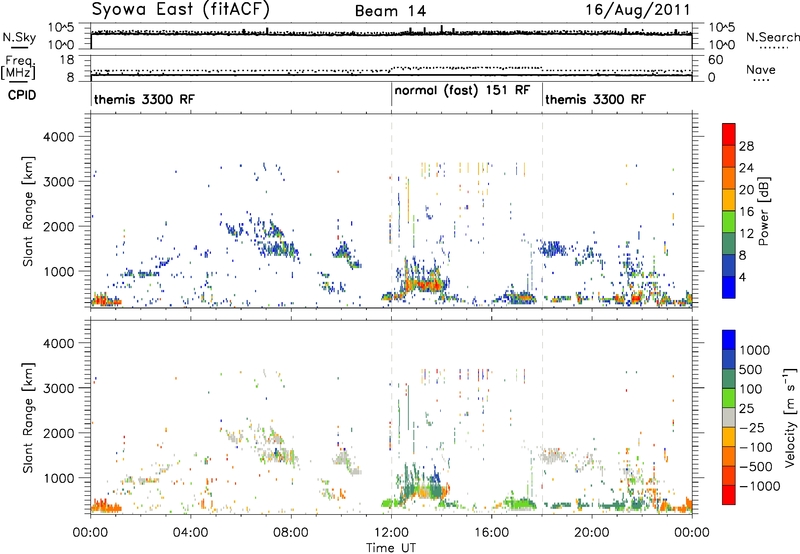Click the "2000" tick of the velocity panel
This screenshot has height=554, width=800.
(x=58, y=433)
